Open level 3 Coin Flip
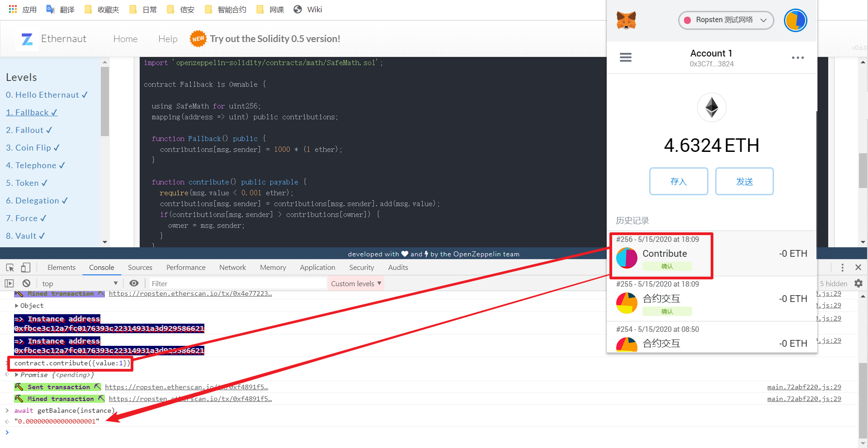 pyautogui.click(x=33, y=148)
